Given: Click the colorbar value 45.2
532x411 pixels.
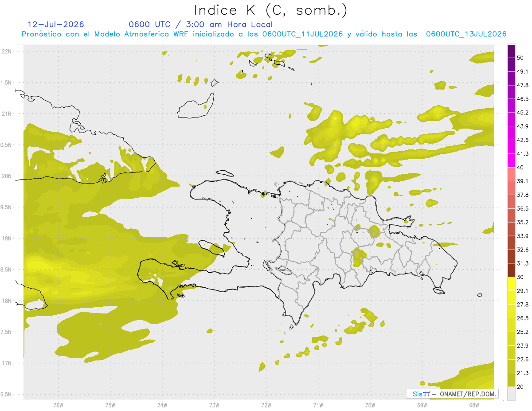Looking at the screenshot, I should click(x=523, y=113).
